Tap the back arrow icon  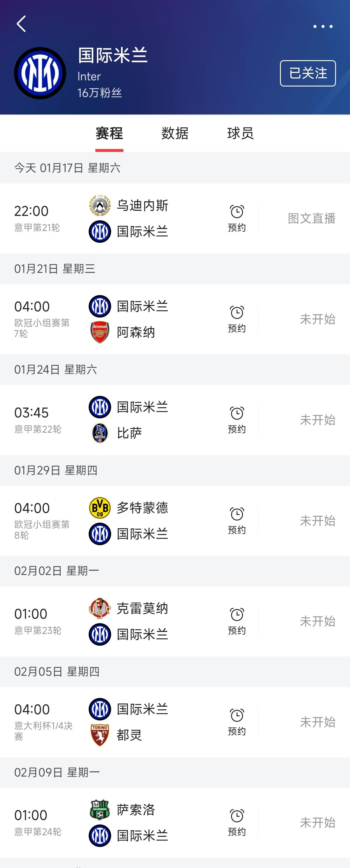pos(21,24)
